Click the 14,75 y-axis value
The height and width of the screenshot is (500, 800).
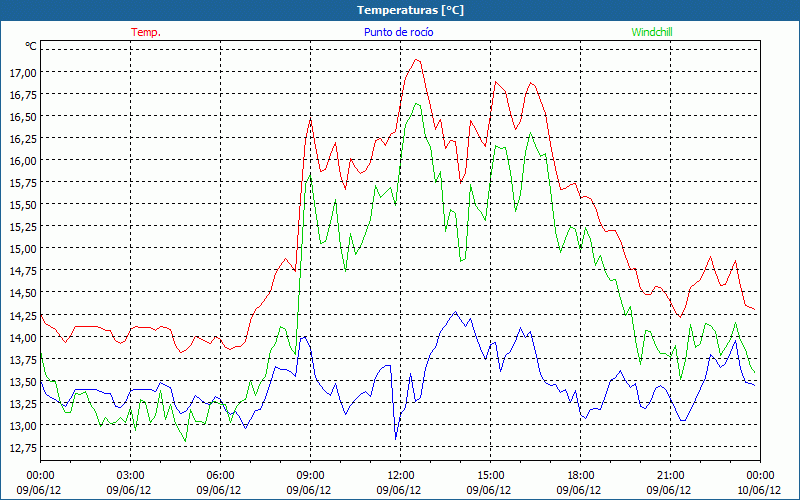point(23,271)
